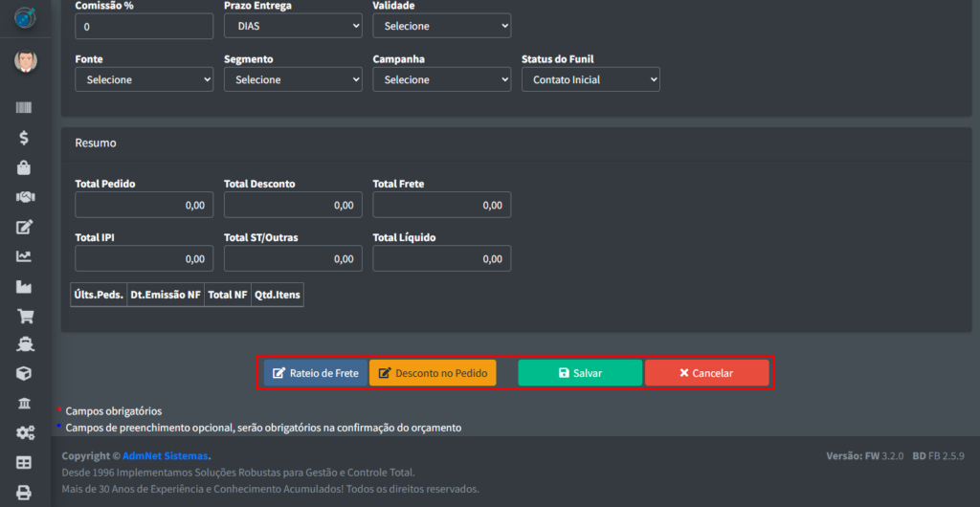The image size is (980, 507).
Task: Open the Prazo Entrega dropdown
Action: [293, 26]
